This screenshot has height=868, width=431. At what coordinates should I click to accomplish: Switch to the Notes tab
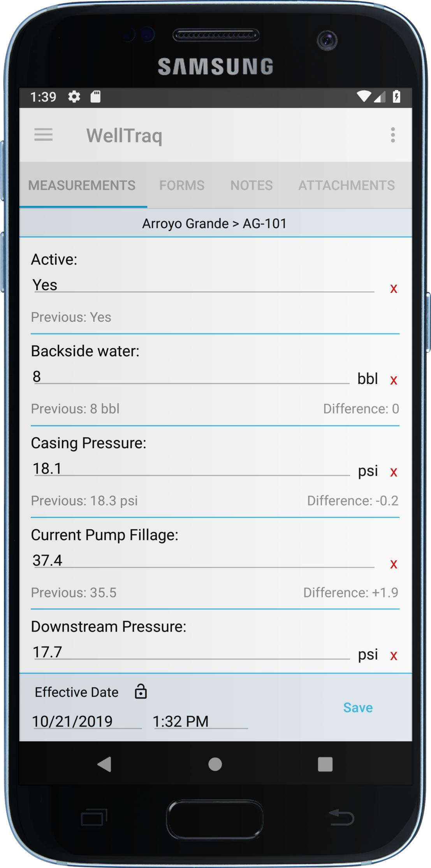(252, 185)
